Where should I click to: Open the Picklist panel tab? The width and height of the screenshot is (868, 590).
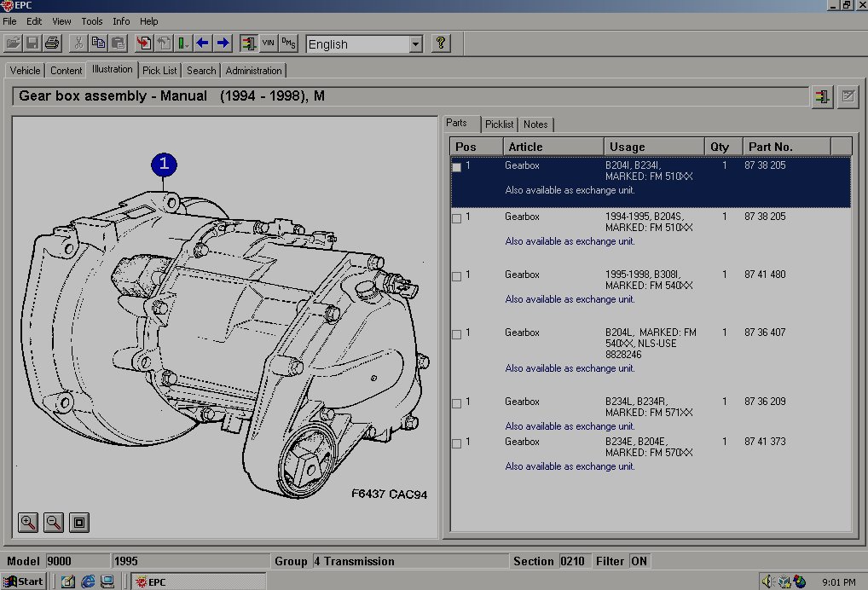tap(499, 124)
